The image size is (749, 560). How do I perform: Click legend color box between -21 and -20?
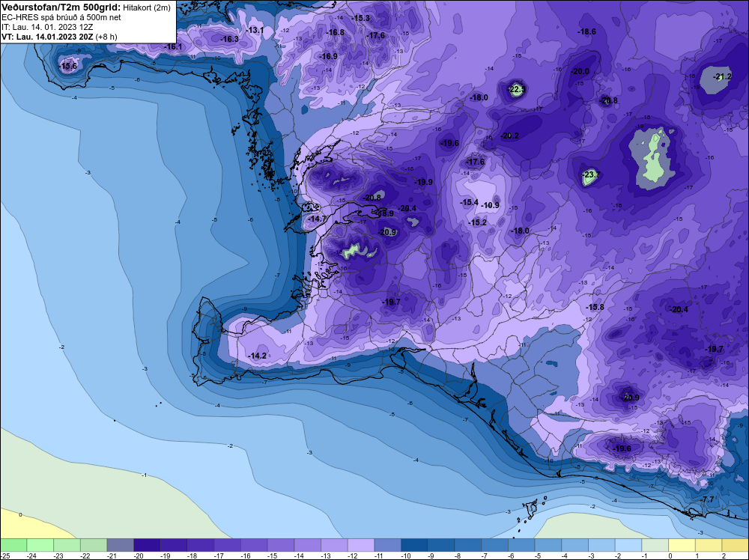120,545
